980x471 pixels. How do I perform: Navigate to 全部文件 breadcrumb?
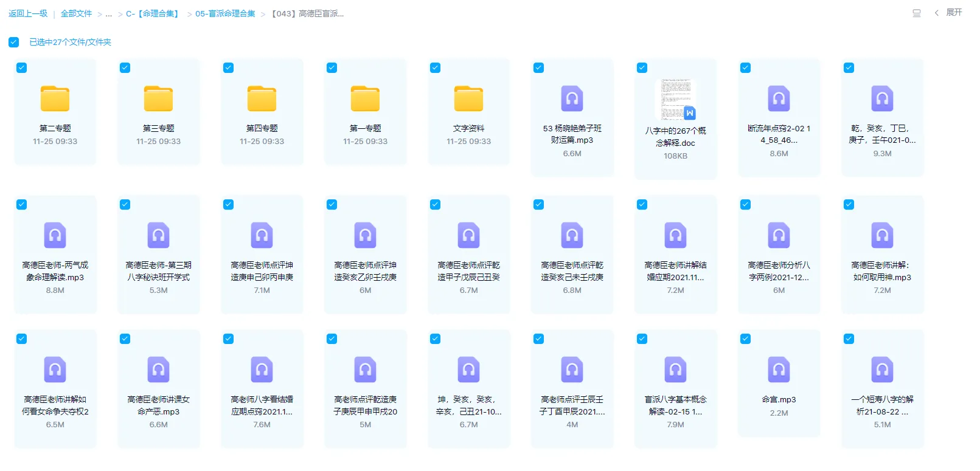77,13
